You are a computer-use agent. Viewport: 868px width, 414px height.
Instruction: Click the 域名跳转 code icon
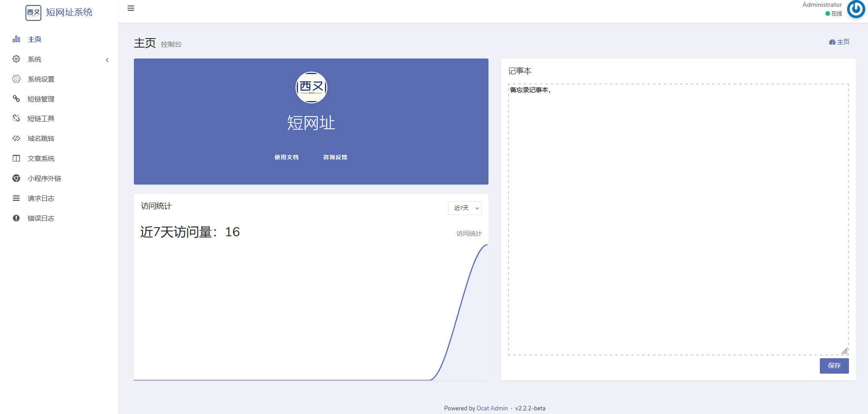[16, 138]
